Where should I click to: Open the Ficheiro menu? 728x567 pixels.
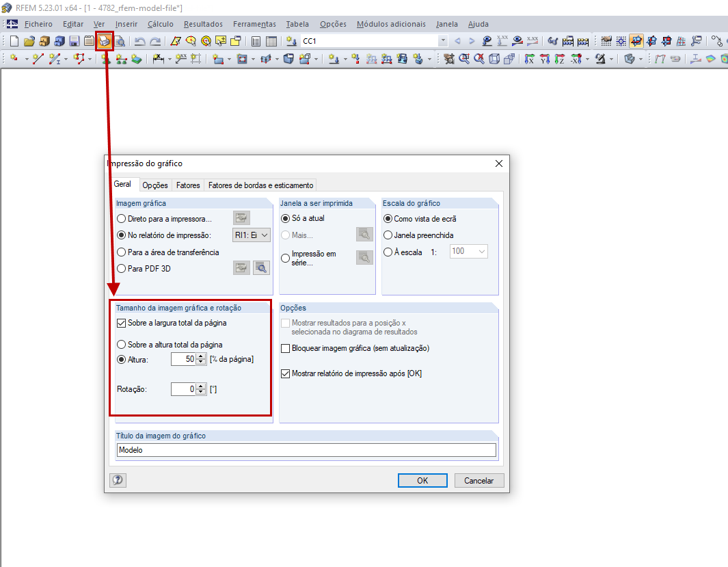pos(38,24)
